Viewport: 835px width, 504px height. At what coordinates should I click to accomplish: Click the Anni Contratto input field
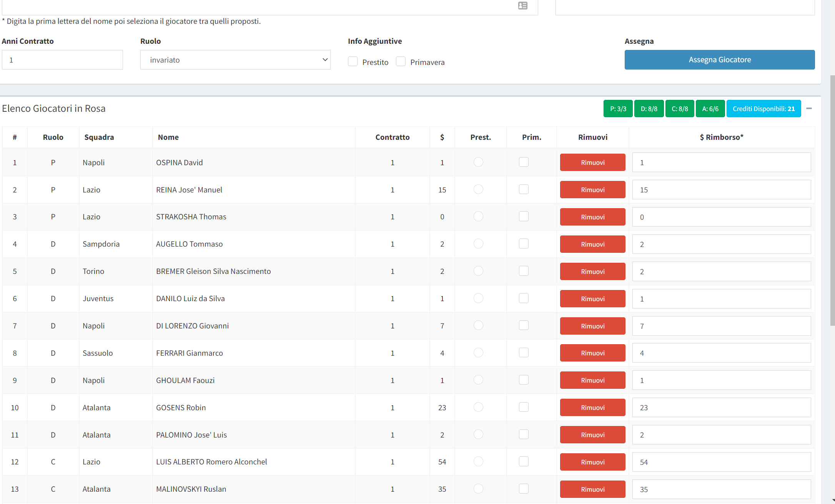coord(62,60)
